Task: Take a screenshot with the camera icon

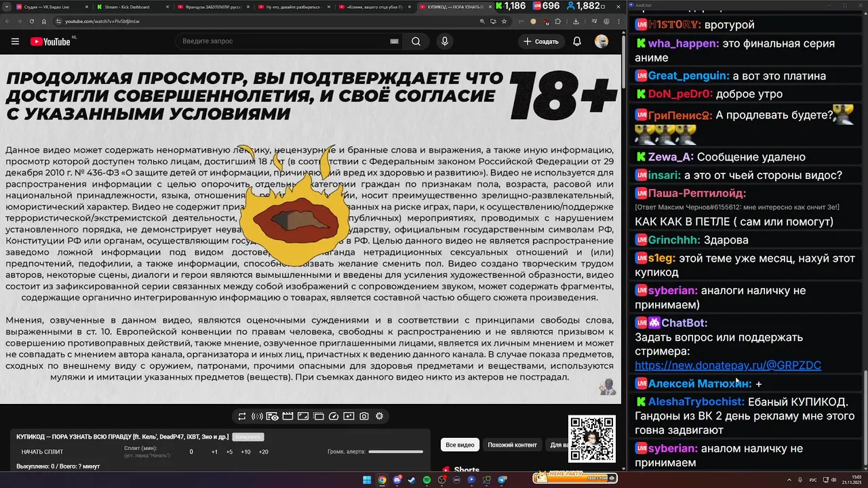Action: 364,416
